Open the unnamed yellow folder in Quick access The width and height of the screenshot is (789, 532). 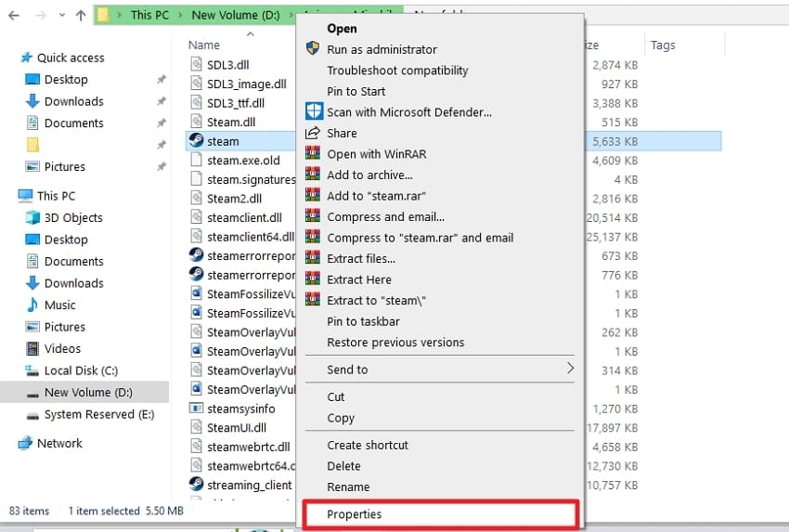coord(32,145)
